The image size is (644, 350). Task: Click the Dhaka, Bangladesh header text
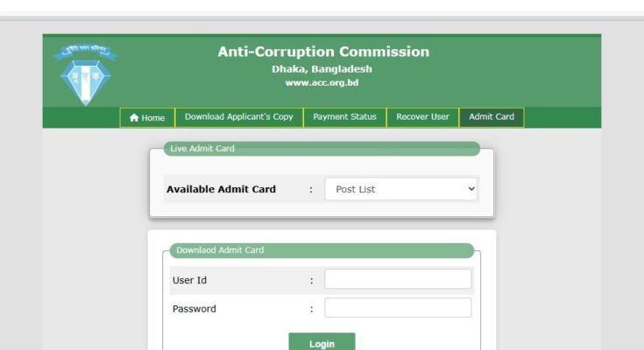(x=322, y=69)
